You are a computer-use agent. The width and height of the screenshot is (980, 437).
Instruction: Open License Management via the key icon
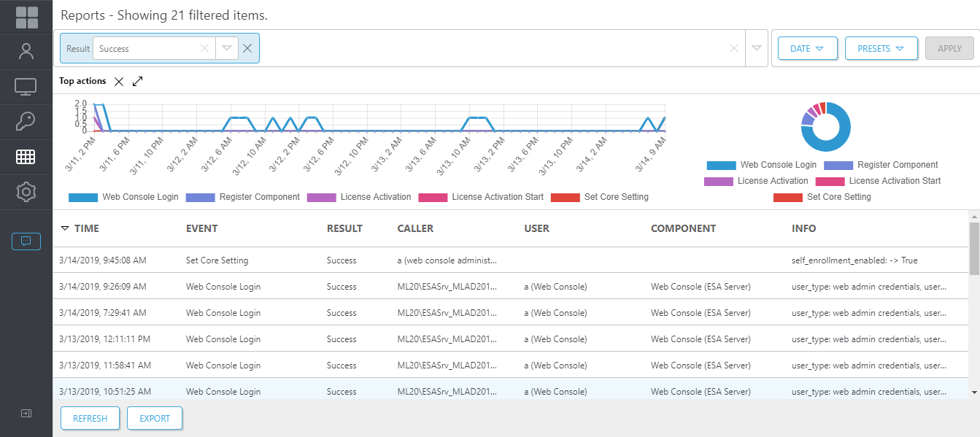[x=26, y=120]
